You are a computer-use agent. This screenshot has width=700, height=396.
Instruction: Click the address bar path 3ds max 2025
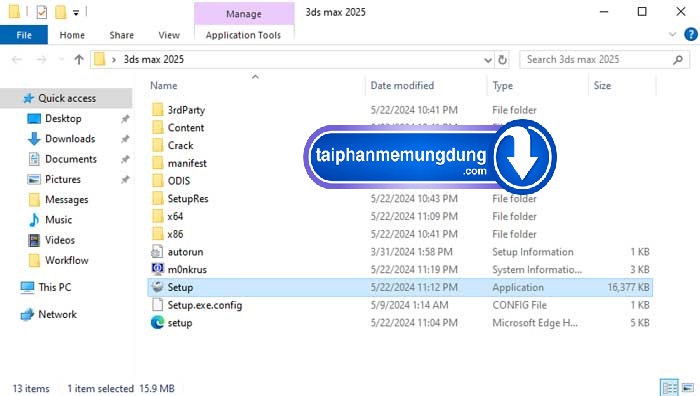click(x=154, y=59)
